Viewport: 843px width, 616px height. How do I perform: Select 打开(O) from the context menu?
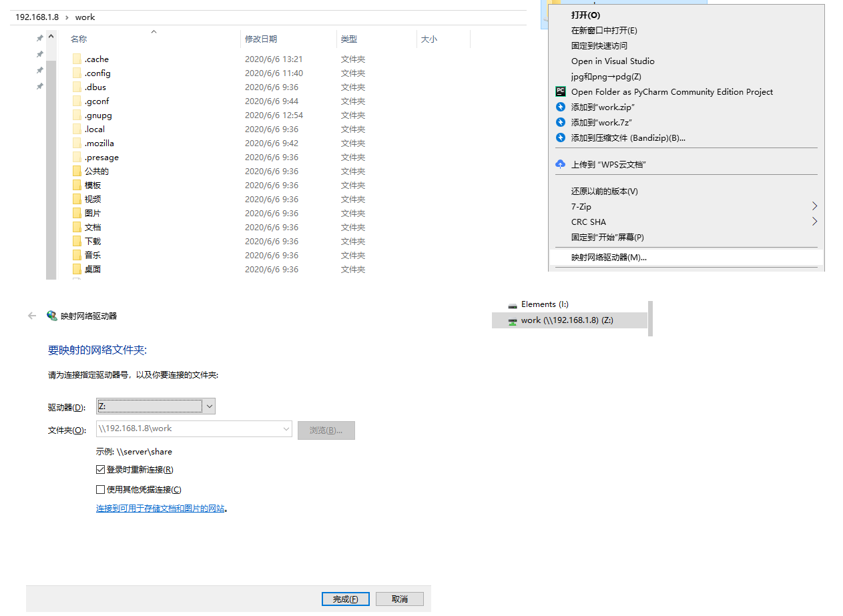[587, 15]
